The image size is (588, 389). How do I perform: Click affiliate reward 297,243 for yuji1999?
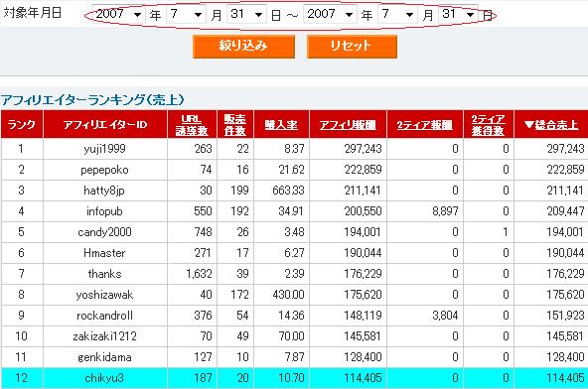[363, 149]
